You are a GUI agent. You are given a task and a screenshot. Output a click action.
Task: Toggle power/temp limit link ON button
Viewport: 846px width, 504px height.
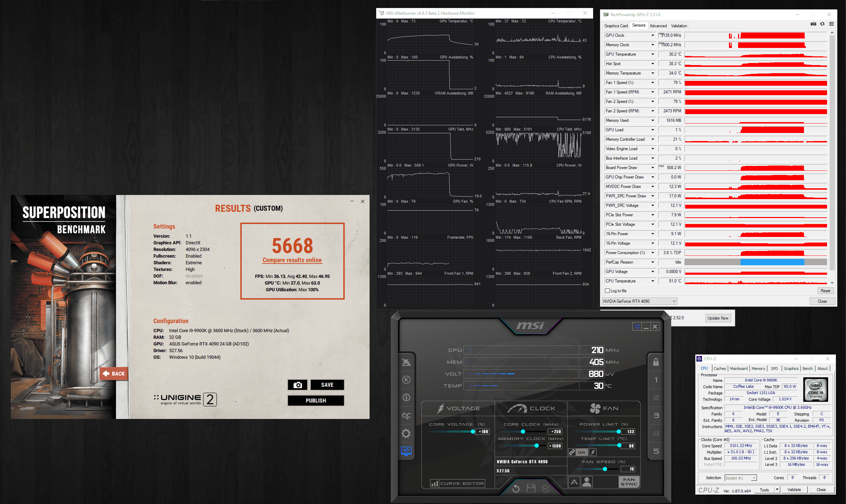point(581,452)
